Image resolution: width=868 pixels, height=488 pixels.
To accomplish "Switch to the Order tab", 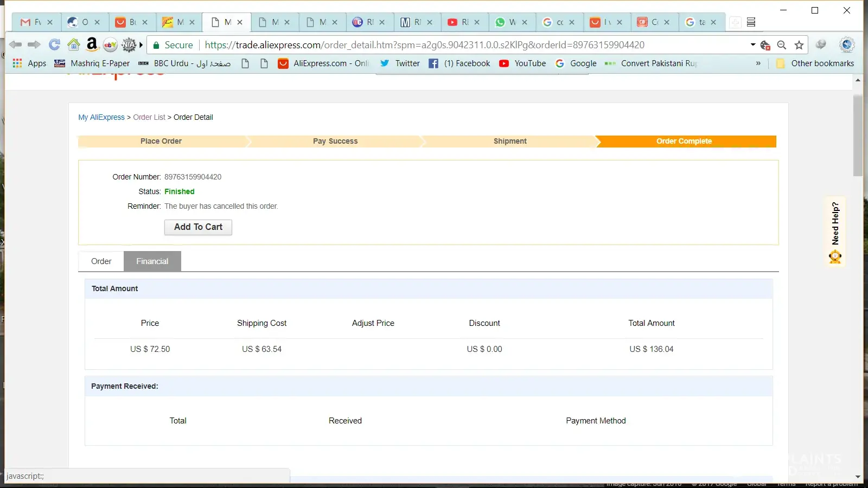I will (x=101, y=261).
